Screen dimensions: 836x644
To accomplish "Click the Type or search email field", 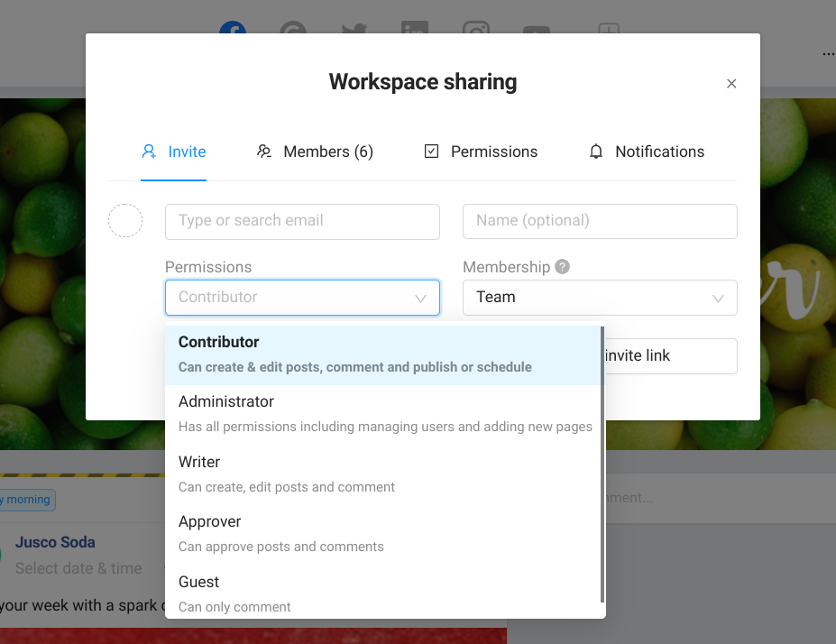I will (x=302, y=221).
